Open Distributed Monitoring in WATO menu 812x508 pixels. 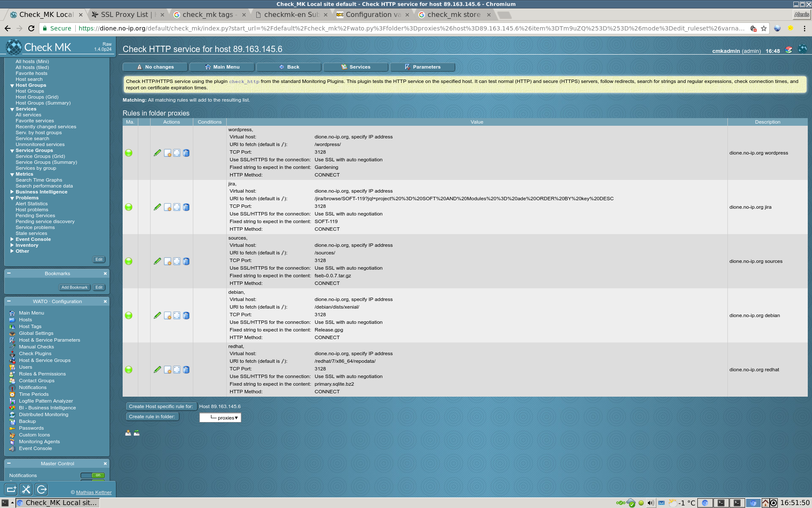click(x=43, y=414)
